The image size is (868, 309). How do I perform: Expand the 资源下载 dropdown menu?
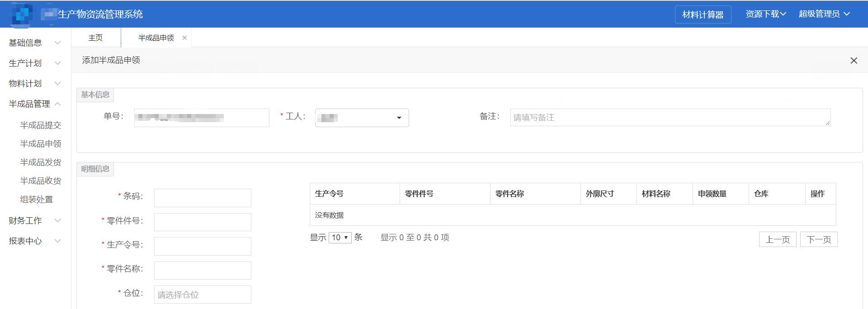point(765,14)
